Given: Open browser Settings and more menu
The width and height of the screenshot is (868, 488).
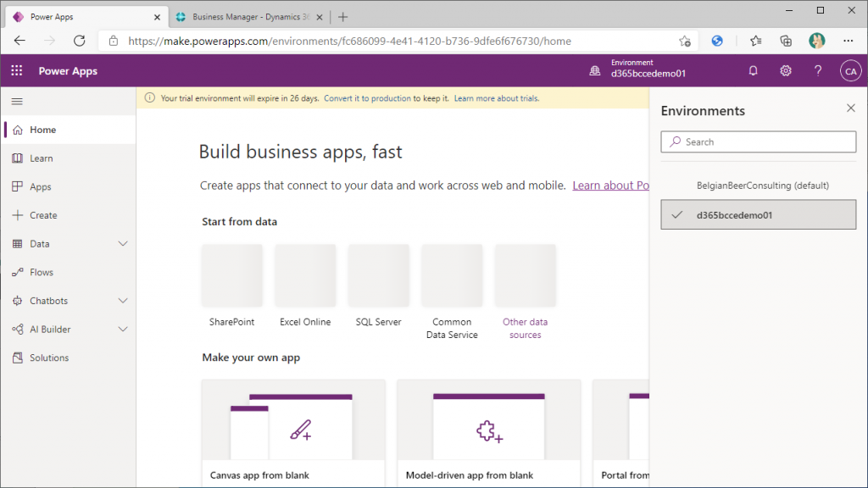Looking at the screenshot, I should [x=848, y=41].
